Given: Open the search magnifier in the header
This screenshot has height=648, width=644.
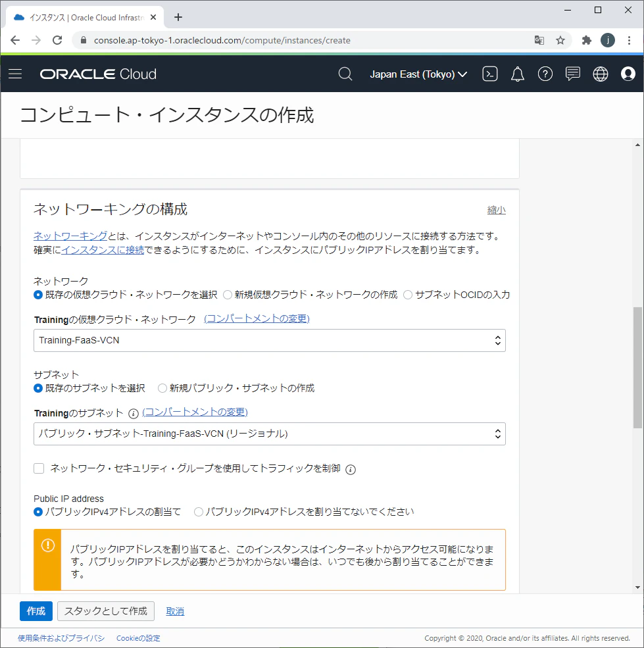Looking at the screenshot, I should click(x=345, y=74).
